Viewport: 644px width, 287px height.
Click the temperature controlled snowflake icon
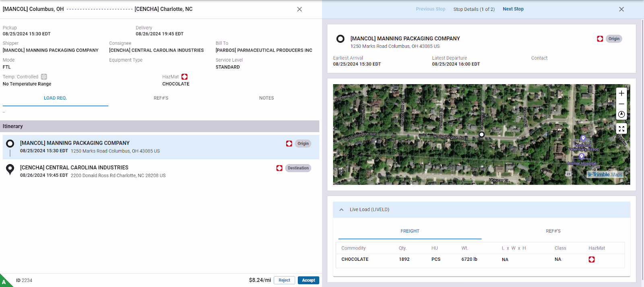point(44,77)
